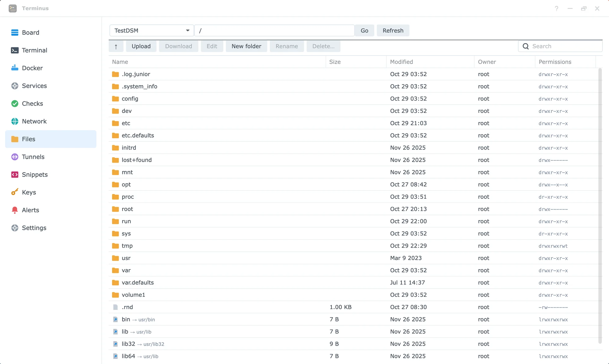The width and height of the screenshot is (609, 364).
Task: Click the search magnifier icon
Action: (x=526, y=46)
